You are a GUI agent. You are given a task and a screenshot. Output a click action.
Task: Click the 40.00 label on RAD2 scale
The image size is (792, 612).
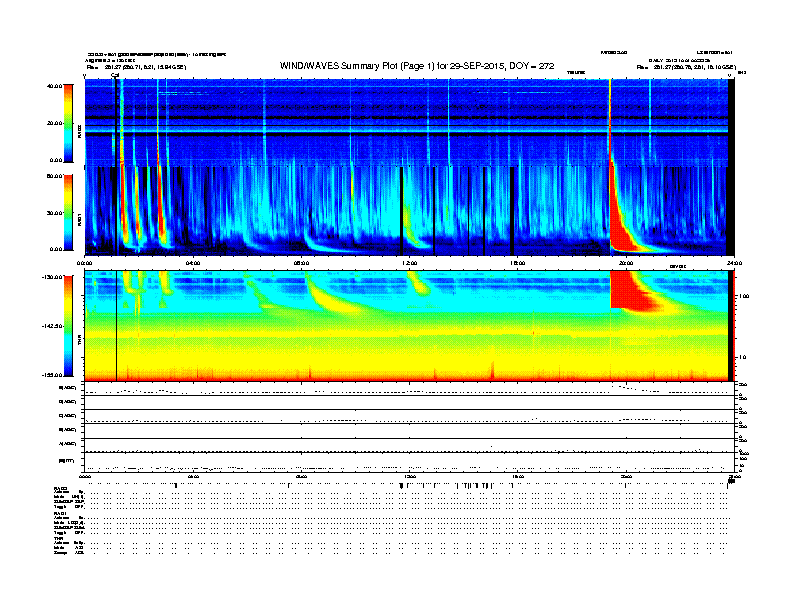pyautogui.click(x=52, y=86)
